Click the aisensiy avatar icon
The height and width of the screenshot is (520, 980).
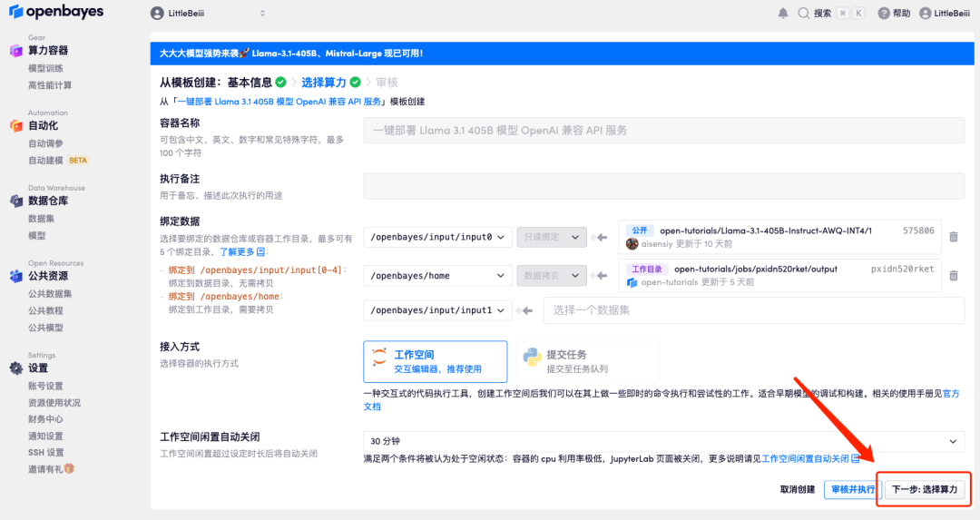(632, 244)
